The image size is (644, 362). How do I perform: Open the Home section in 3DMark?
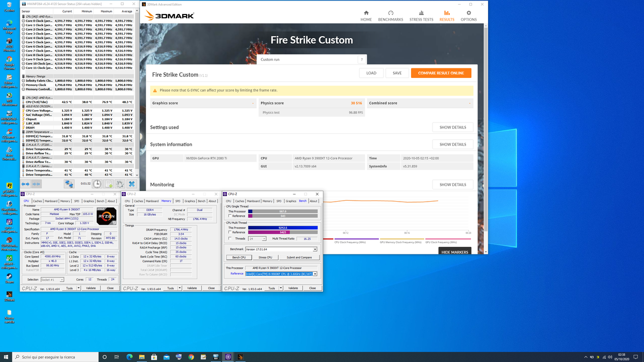coord(366,16)
